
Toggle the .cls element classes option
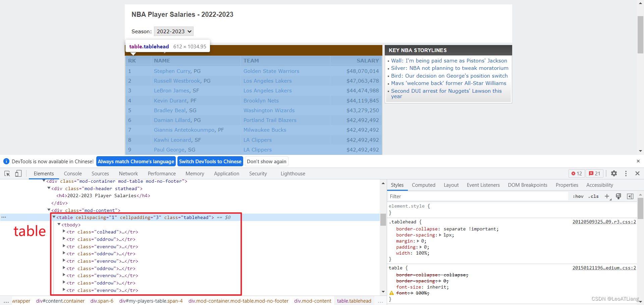coord(593,196)
